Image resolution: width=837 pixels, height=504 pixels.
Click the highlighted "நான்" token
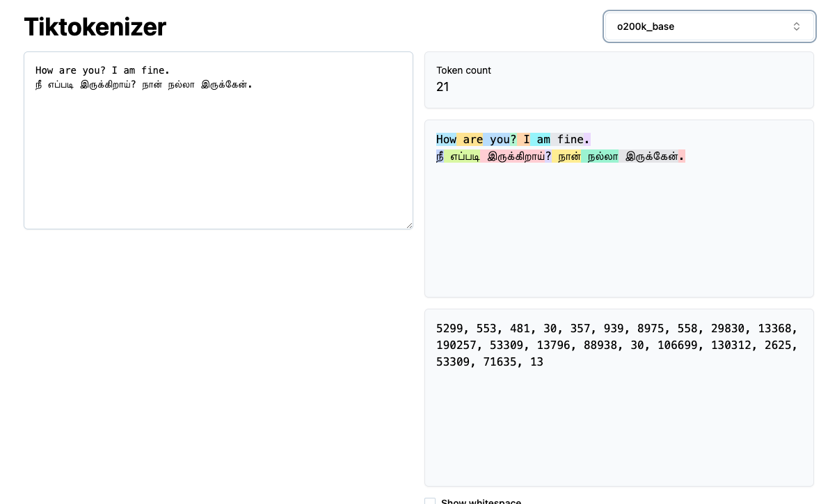(x=567, y=156)
